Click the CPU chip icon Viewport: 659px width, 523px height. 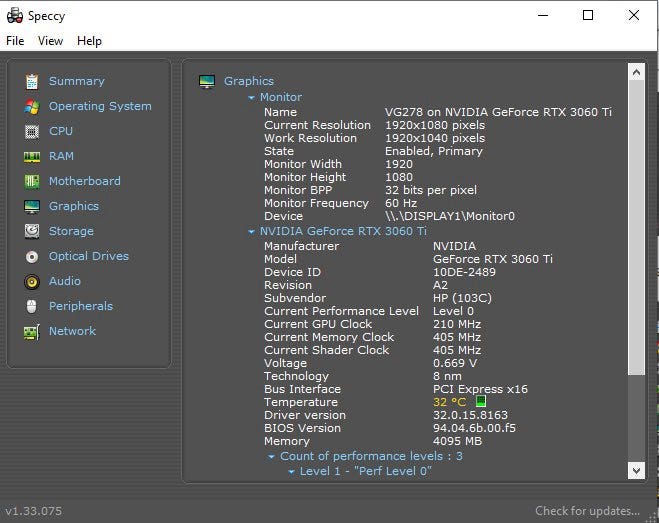tap(32, 131)
